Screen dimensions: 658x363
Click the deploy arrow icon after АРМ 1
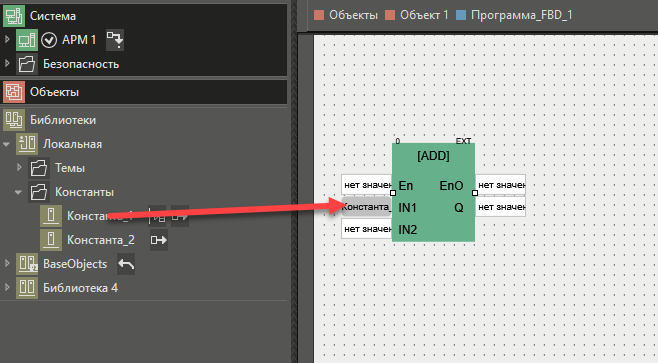[115, 40]
